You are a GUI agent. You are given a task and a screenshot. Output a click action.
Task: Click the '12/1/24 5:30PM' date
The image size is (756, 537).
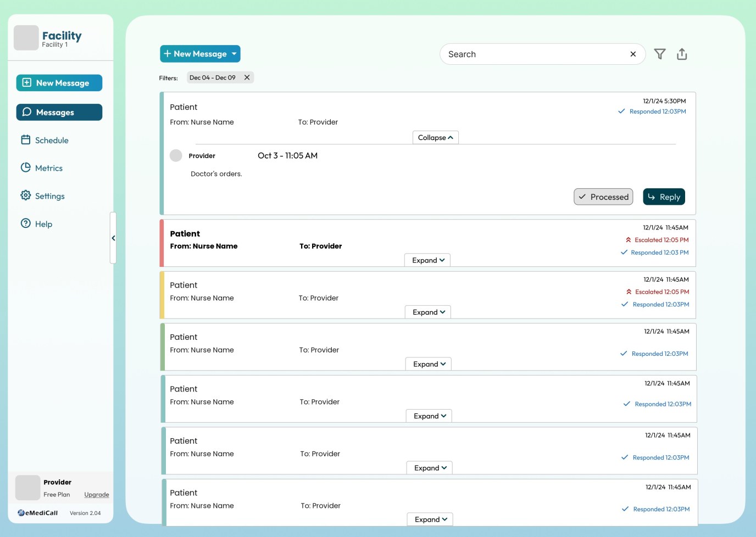pos(664,101)
